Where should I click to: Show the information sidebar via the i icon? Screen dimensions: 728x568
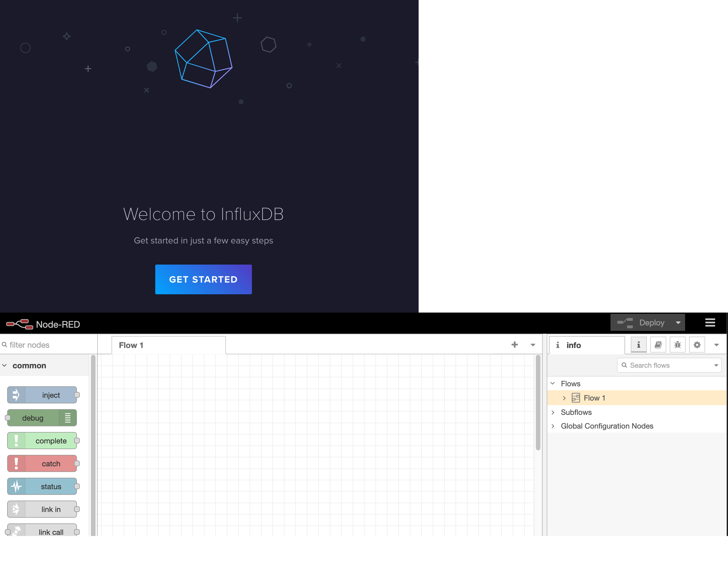[x=639, y=345]
